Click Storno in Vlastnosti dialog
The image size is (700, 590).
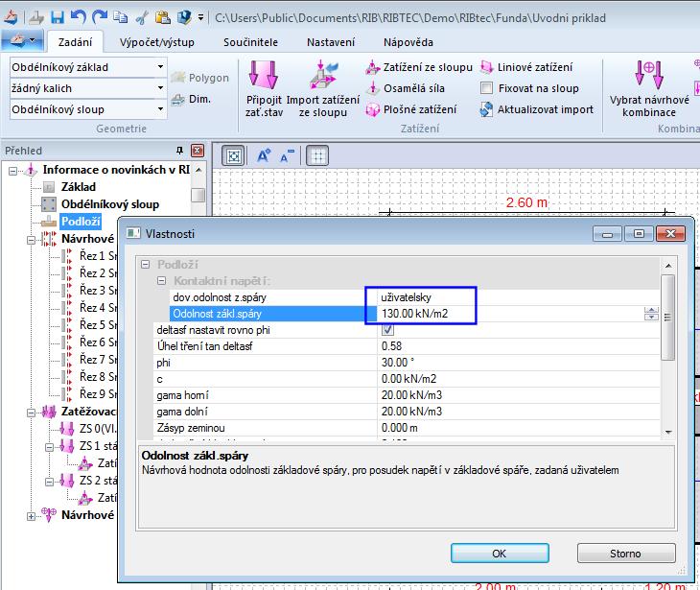(x=626, y=554)
